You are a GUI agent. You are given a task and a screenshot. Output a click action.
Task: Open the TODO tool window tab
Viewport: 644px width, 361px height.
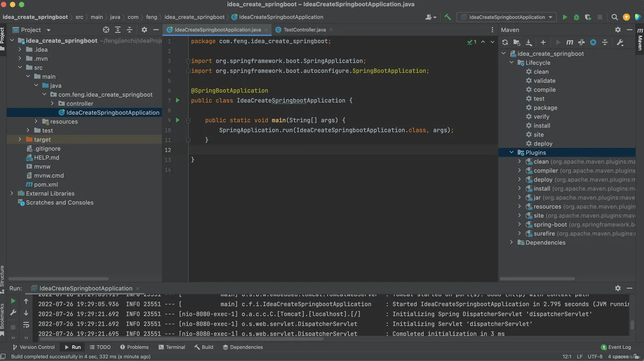(x=100, y=347)
